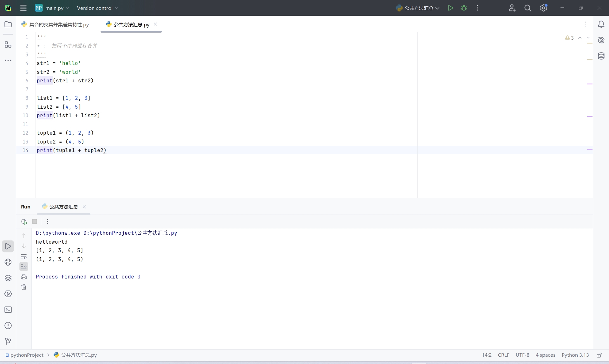Open the Python Console tool window

tap(8, 262)
